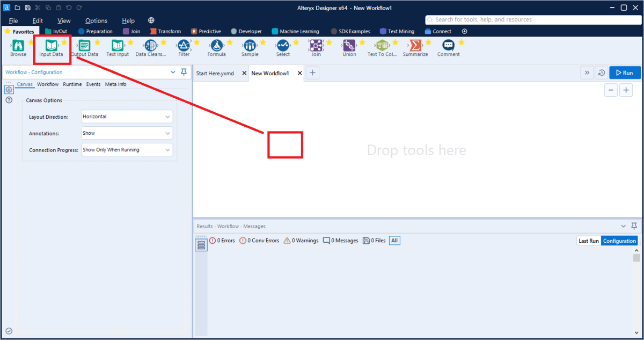Click the paste clipboard icon

58,8
